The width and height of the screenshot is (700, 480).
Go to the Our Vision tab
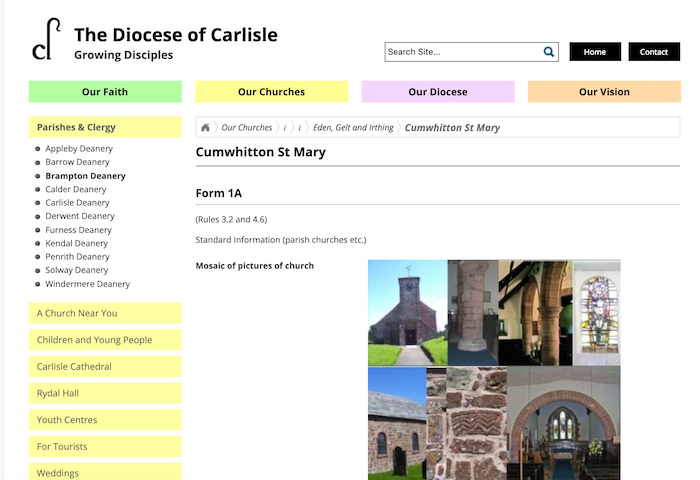(604, 92)
